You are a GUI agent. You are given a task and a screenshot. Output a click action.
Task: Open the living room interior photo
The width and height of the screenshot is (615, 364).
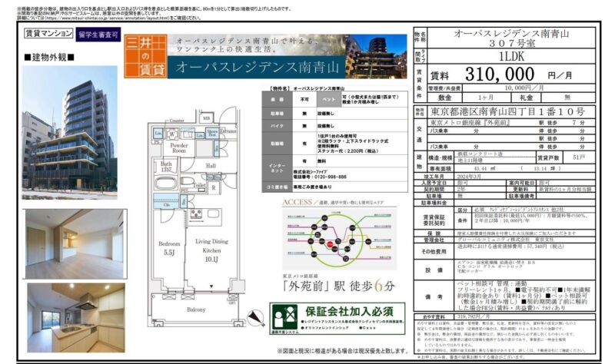[75, 243]
